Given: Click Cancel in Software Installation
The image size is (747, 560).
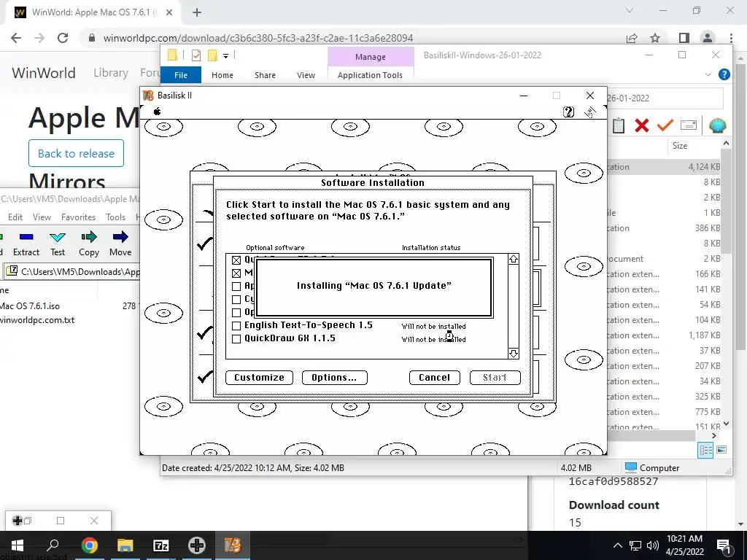Looking at the screenshot, I should click(435, 378).
